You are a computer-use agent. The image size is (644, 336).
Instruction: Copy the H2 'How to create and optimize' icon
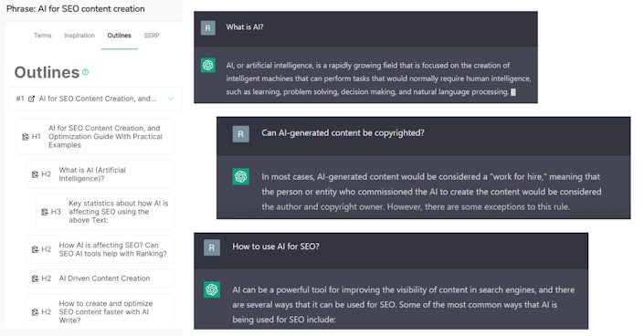click(36, 312)
